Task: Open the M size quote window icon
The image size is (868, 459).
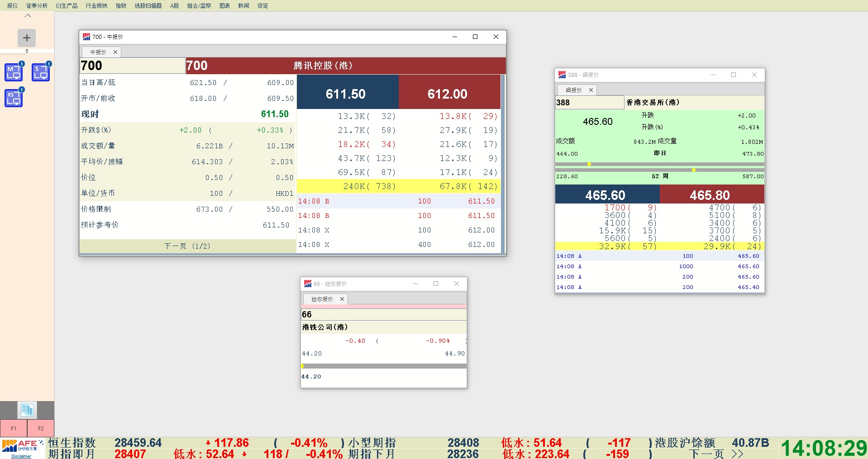Action: pyautogui.click(x=14, y=72)
